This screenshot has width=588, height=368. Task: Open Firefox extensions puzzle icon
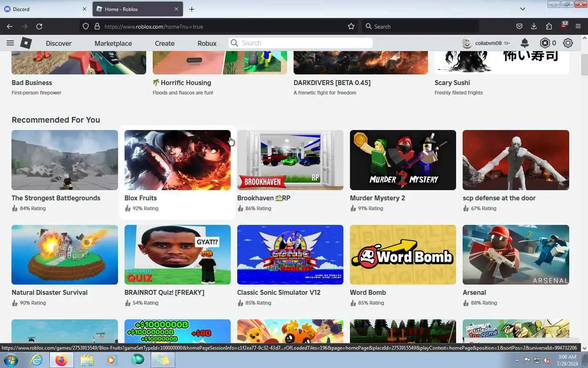(549, 27)
